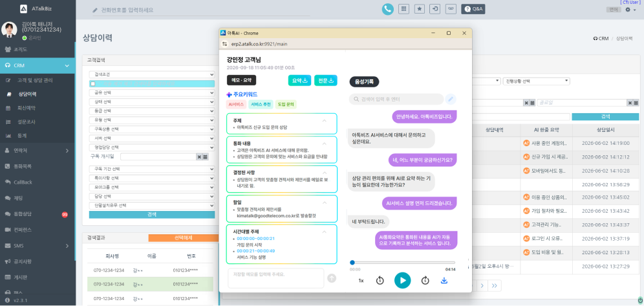Open the Q&A help button

point(473,8)
